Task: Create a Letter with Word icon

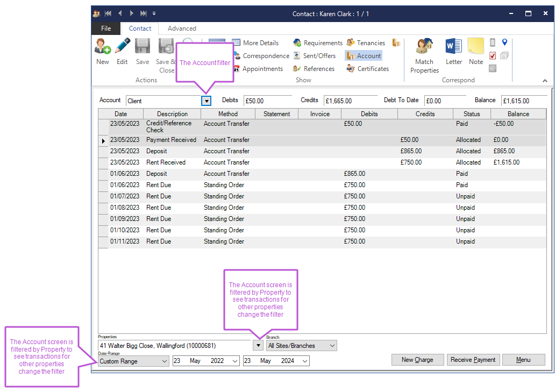Action: 454,51
